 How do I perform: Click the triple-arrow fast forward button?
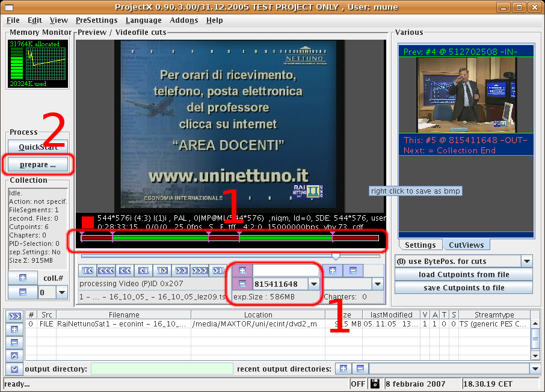(x=200, y=271)
